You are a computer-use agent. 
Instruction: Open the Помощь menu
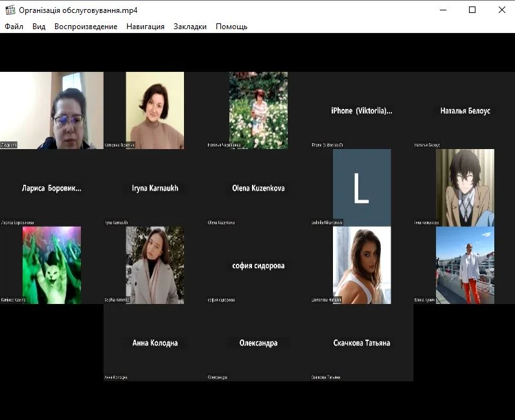click(x=231, y=27)
